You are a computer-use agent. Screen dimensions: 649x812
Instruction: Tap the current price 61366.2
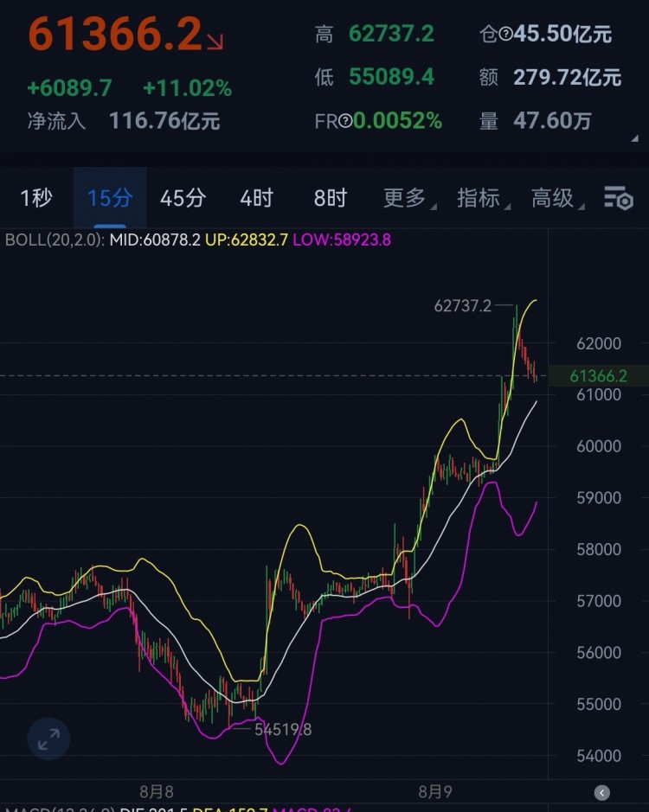tap(114, 35)
